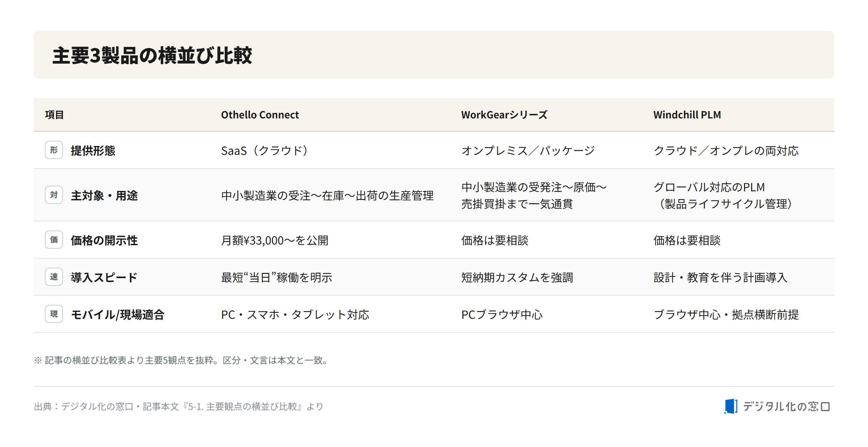This screenshot has width=868, height=447.
Task: Click the 設計・教育を伴う計画導入 cell
Action: (x=721, y=277)
